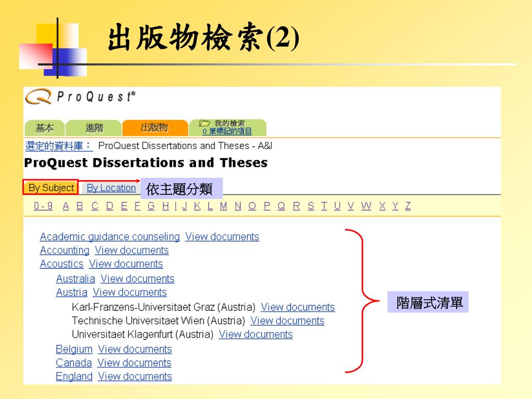View documents for Accounting

click(131, 250)
